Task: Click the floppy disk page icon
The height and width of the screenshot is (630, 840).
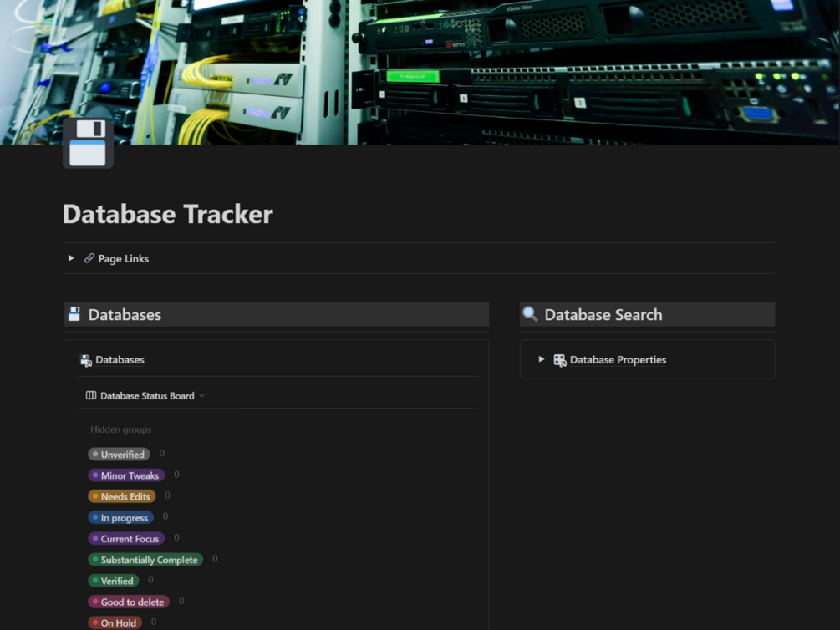Action: (x=88, y=143)
